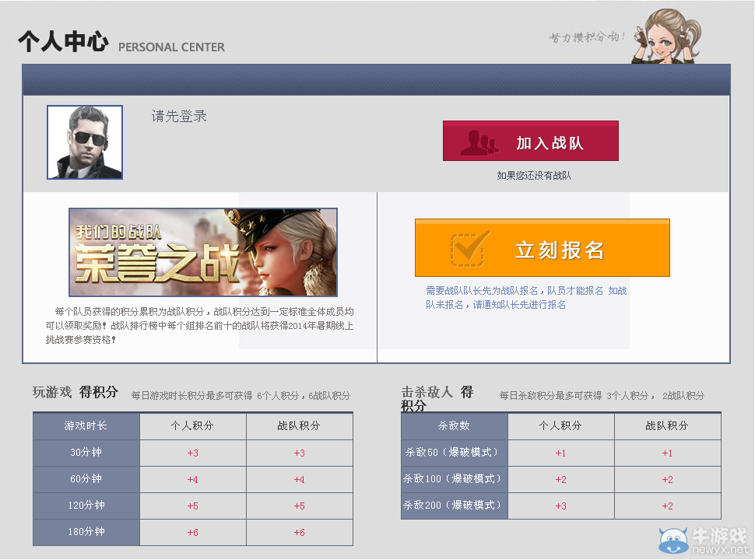The image size is (755, 560).
Task: Click the 游戏时长 table column header
Action: 86,426
